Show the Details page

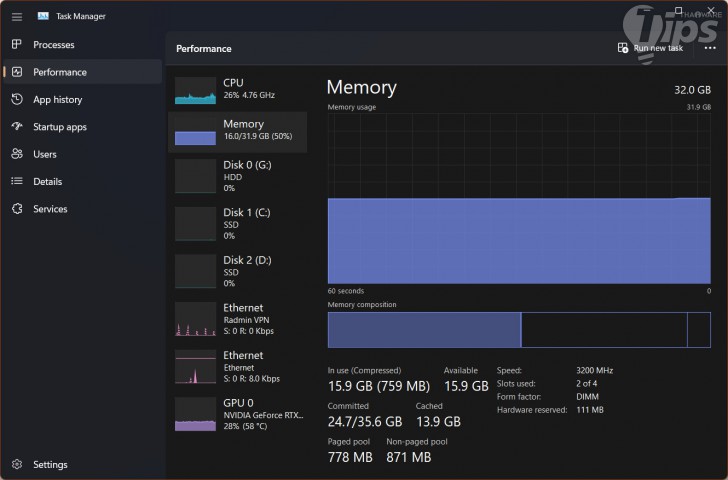[x=83, y=182]
